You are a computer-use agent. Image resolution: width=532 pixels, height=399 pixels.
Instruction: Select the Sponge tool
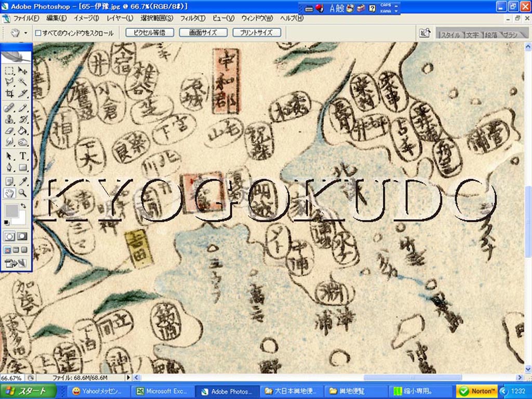click(22, 141)
